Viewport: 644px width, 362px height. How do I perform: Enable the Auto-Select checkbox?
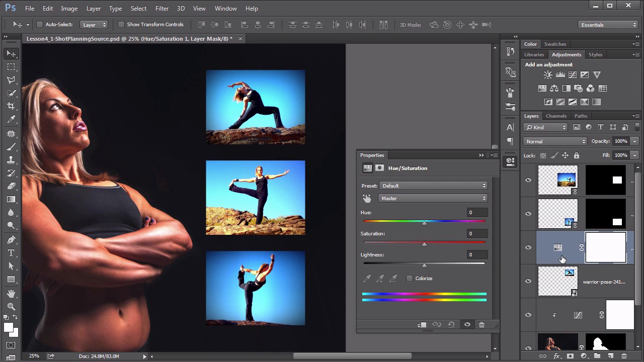40,25
